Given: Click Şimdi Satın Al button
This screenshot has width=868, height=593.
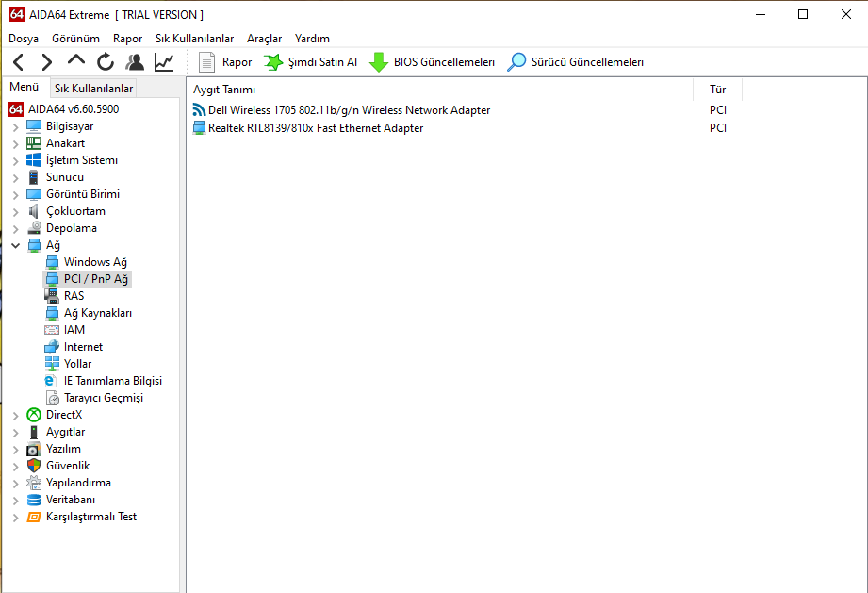Looking at the screenshot, I should [x=311, y=62].
